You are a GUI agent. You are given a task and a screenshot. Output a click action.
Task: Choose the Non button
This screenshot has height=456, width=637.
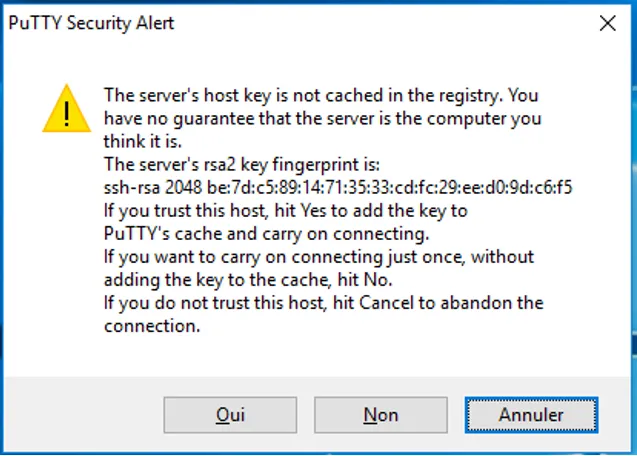380,414
